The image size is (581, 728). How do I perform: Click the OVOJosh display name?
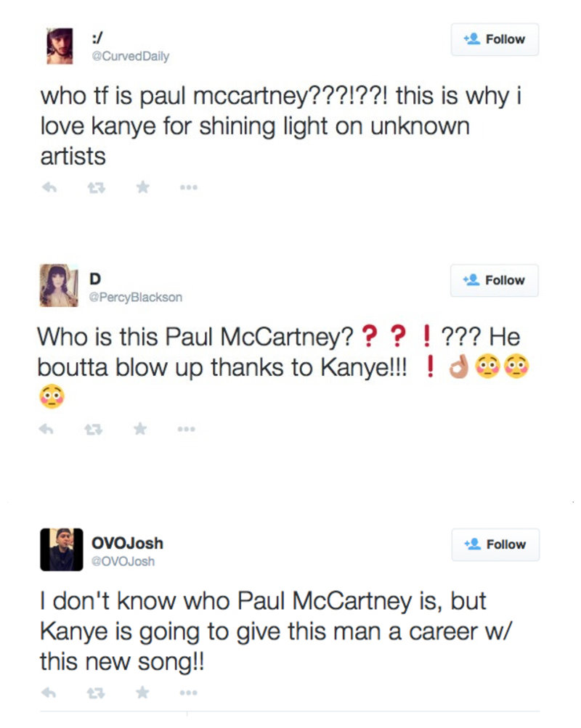[127, 543]
